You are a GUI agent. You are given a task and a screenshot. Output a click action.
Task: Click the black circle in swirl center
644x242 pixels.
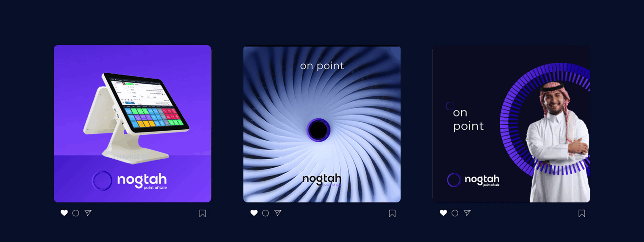[x=318, y=130]
